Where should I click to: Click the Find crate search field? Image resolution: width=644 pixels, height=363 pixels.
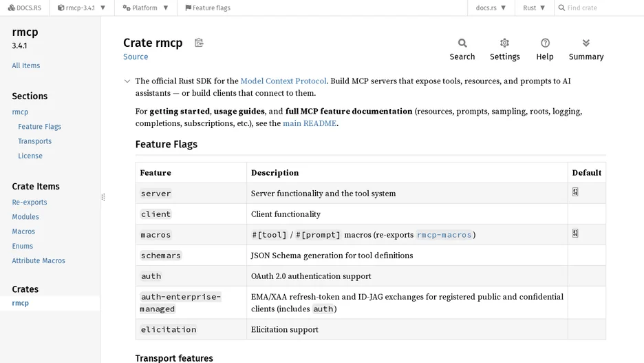click(600, 8)
